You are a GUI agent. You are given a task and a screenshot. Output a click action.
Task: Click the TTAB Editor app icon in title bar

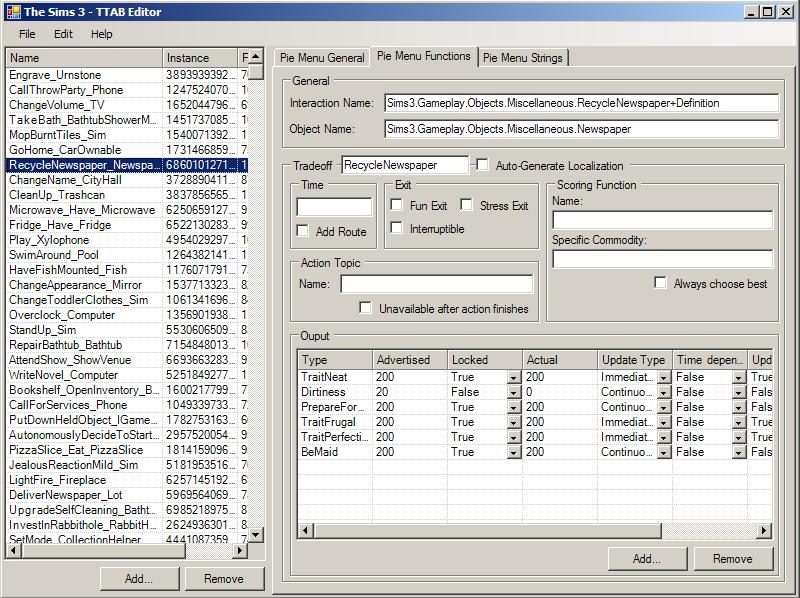13,11
